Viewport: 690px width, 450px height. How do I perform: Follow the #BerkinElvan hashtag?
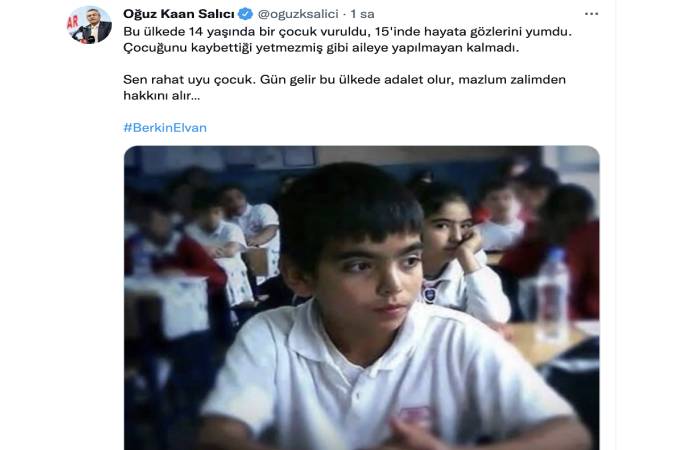click(165, 128)
